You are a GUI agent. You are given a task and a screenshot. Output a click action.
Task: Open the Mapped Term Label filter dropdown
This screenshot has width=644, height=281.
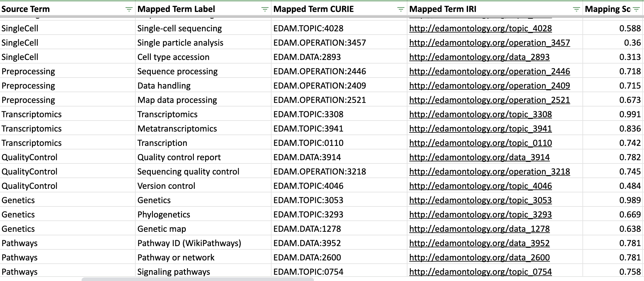(x=265, y=9)
